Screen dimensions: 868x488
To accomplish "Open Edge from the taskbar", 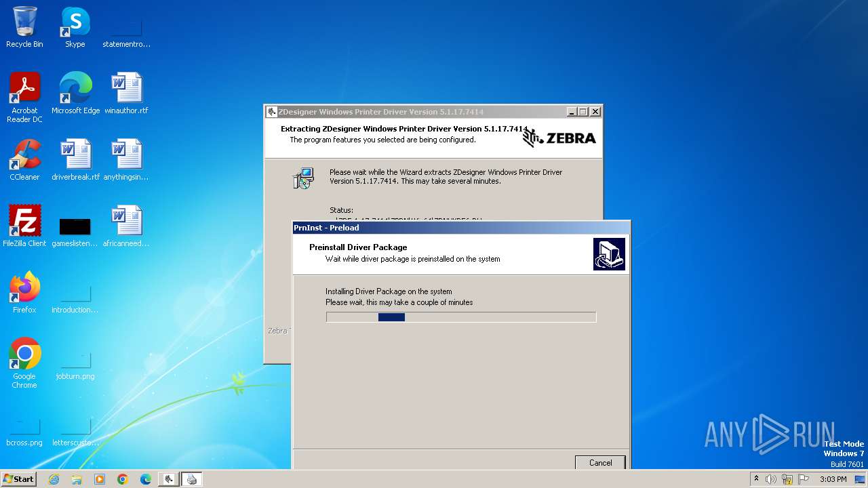I will tap(146, 479).
